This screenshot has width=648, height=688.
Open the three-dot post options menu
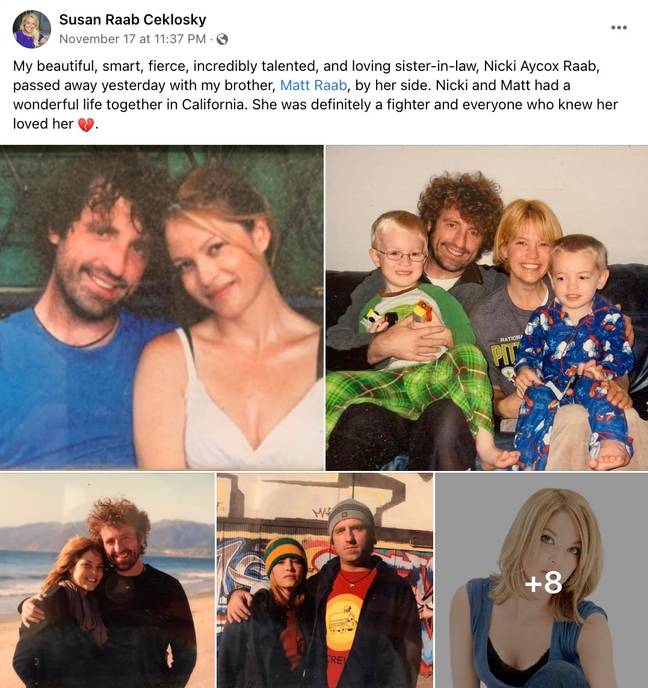pyautogui.click(x=619, y=28)
